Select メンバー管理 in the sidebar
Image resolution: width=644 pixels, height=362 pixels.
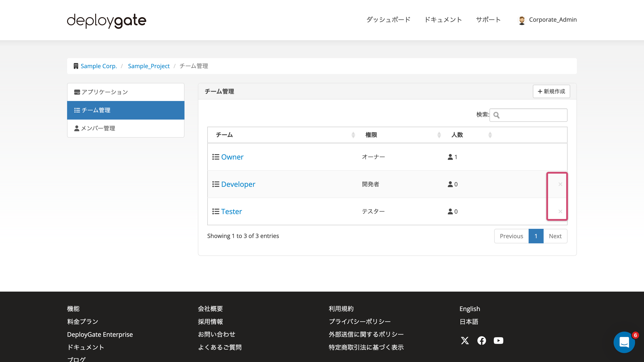coord(98,128)
